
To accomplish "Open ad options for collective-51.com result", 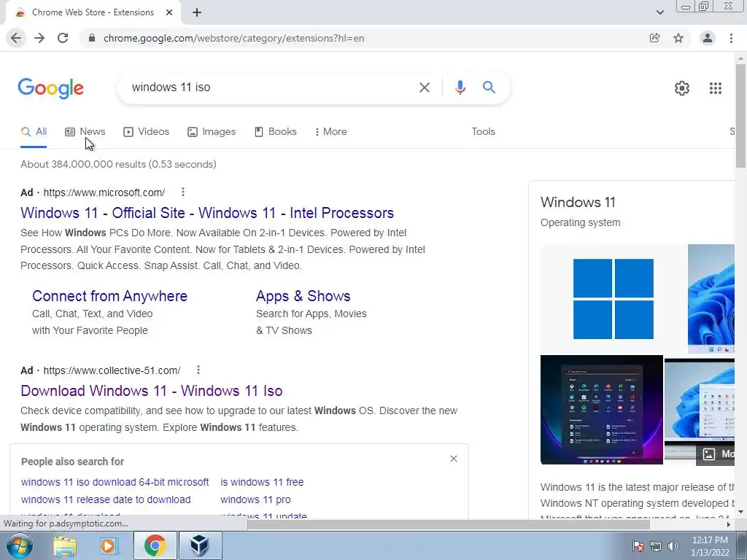I will (198, 370).
